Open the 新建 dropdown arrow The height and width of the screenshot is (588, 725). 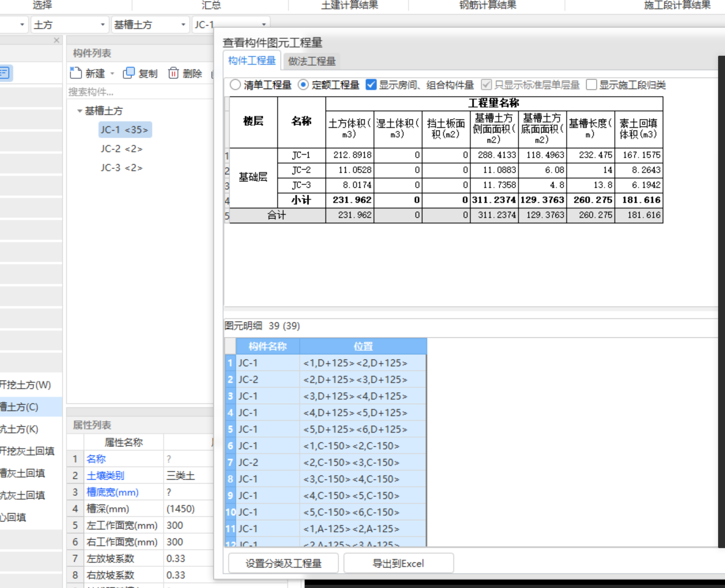click(x=112, y=74)
